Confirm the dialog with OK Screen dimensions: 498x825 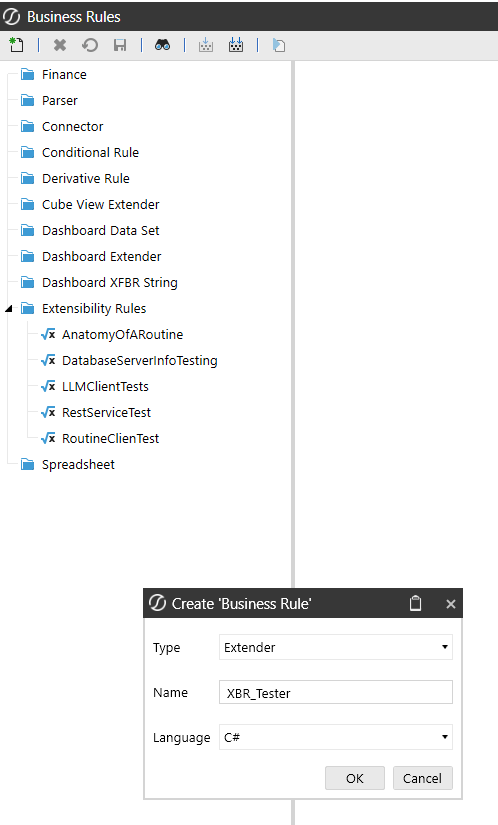355,778
